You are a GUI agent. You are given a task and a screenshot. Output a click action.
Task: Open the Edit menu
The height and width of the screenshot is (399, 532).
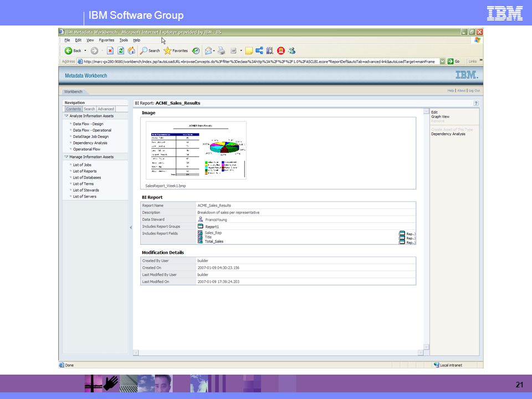tap(78, 40)
